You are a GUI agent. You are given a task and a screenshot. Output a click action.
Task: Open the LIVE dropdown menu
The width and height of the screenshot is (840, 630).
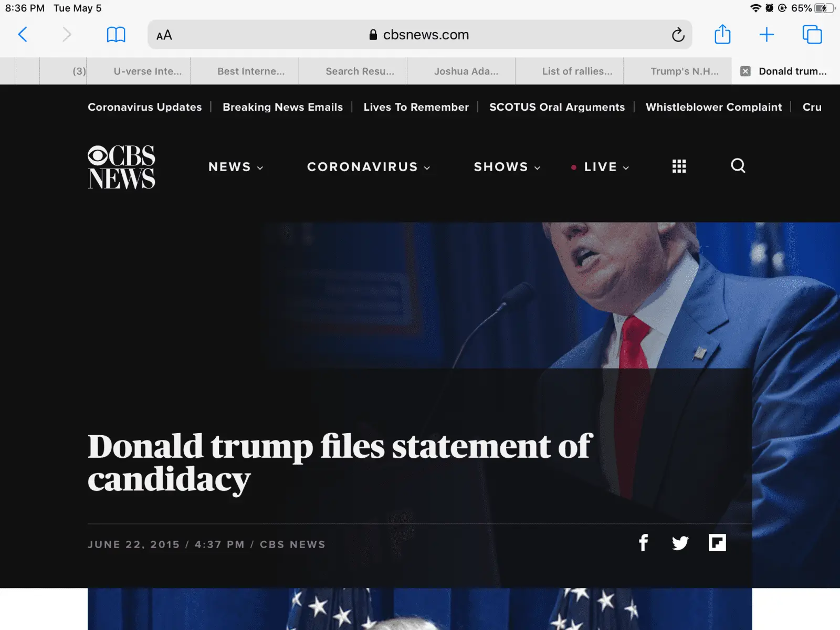(x=601, y=167)
